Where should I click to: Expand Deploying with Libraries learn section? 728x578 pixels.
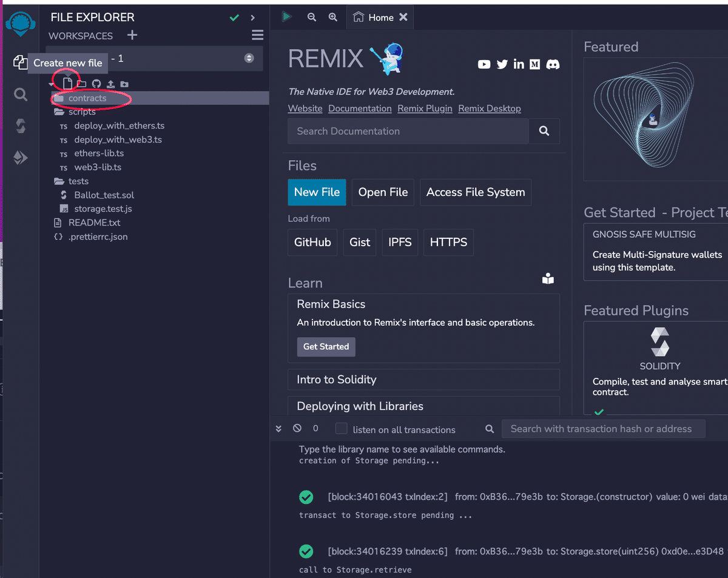tap(423, 406)
